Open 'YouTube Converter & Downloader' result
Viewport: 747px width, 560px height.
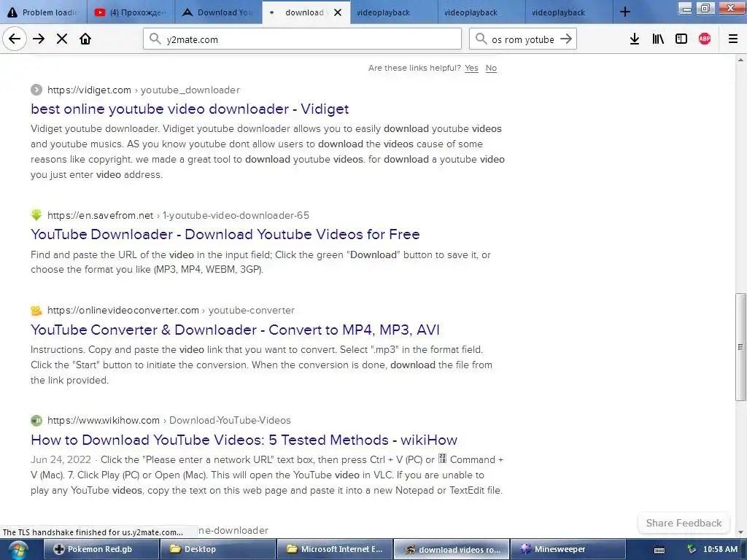236,330
